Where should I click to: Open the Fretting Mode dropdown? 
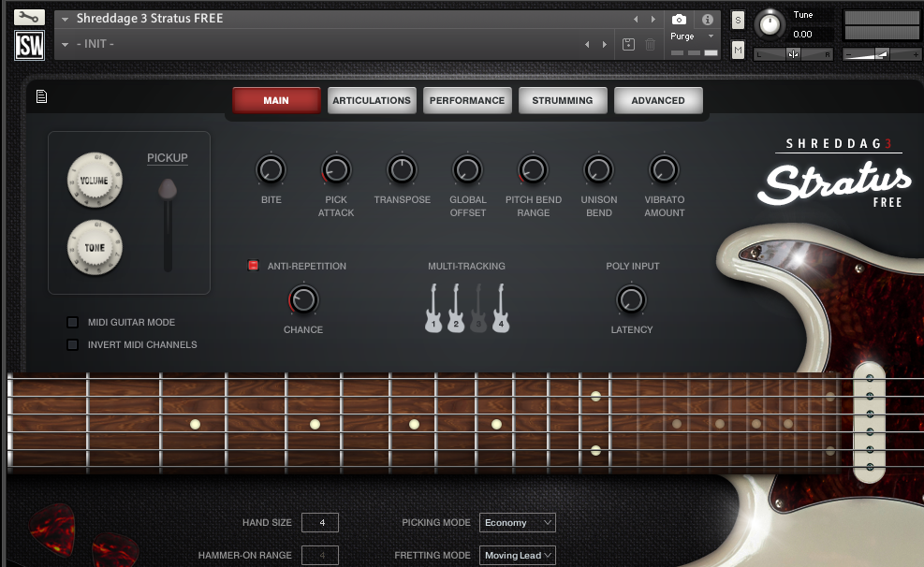coord(518,556)
